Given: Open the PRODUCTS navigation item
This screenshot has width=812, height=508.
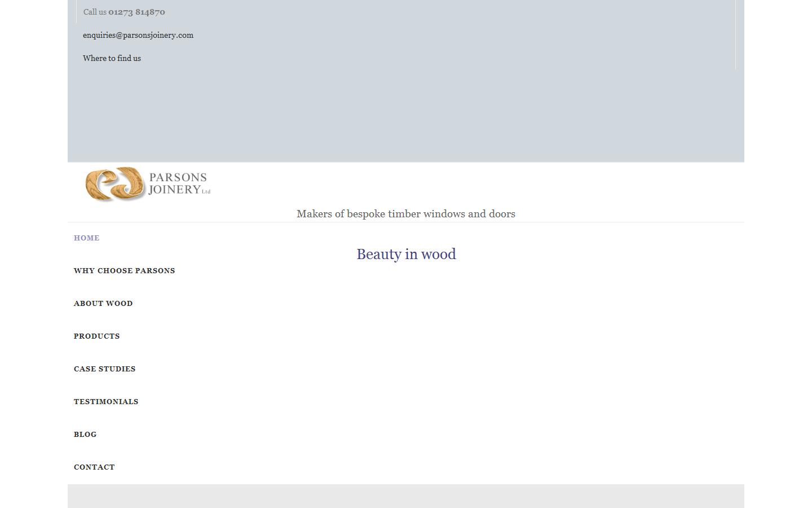Looking at the screenshot, I should (96, 336).
